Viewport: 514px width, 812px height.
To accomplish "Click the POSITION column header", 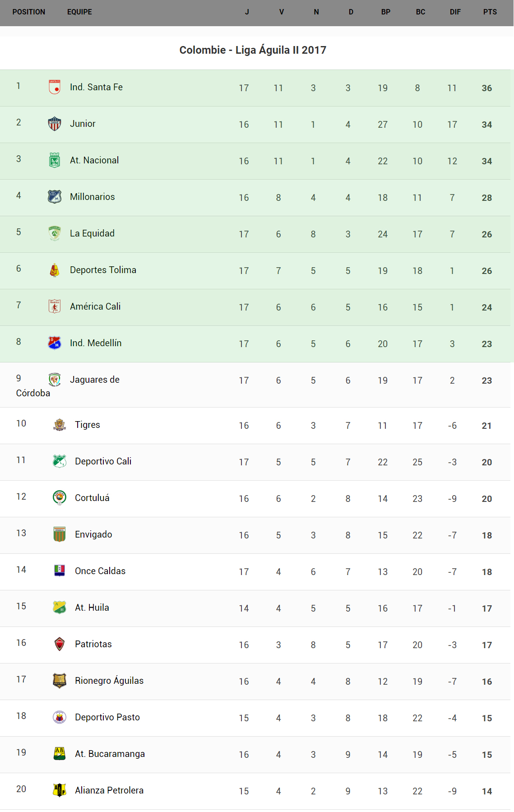I will pos(29,12).
